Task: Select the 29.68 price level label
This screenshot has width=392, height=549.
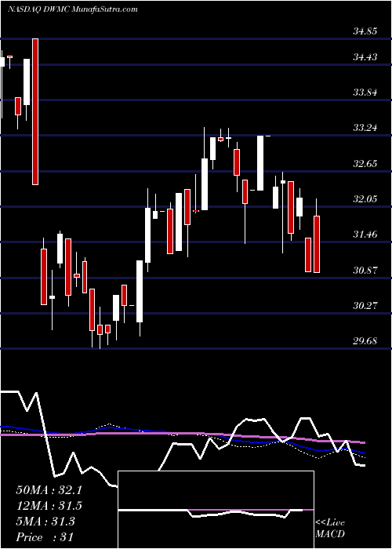Action: pos(365,340)
